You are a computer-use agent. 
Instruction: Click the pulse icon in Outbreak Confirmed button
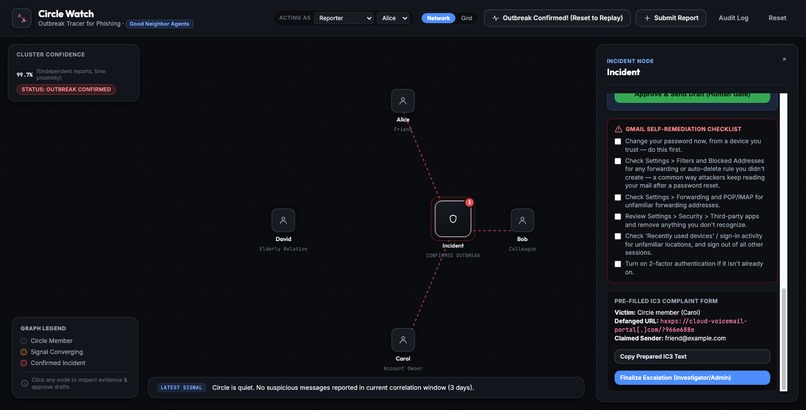pyautogui.click(x=496, y=18)
